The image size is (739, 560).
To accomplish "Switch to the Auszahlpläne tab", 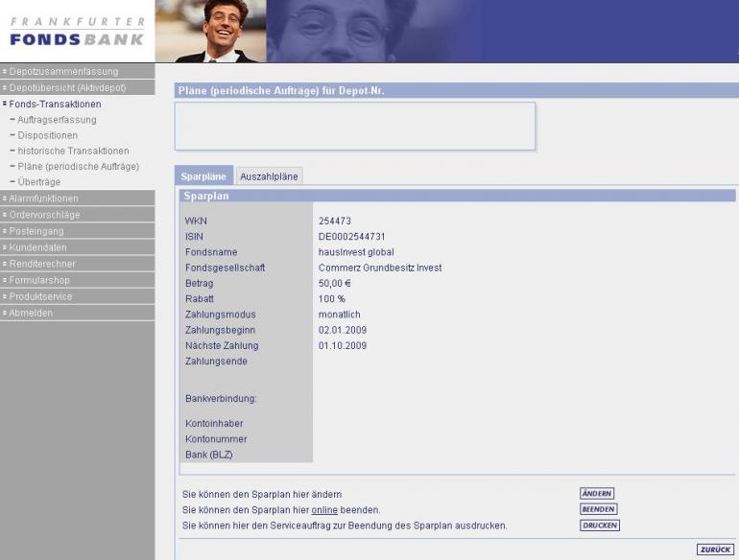I will [269, 176].
